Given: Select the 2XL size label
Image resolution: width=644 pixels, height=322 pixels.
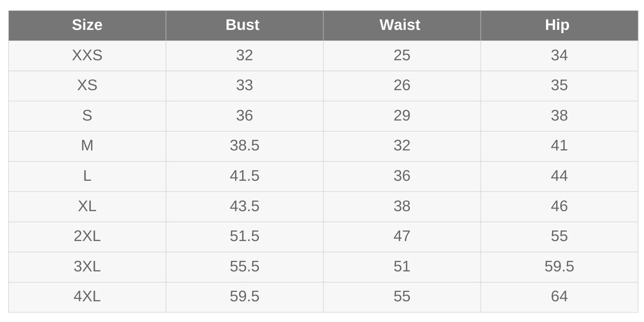Looking at the screenshot, I should point(87,236).
